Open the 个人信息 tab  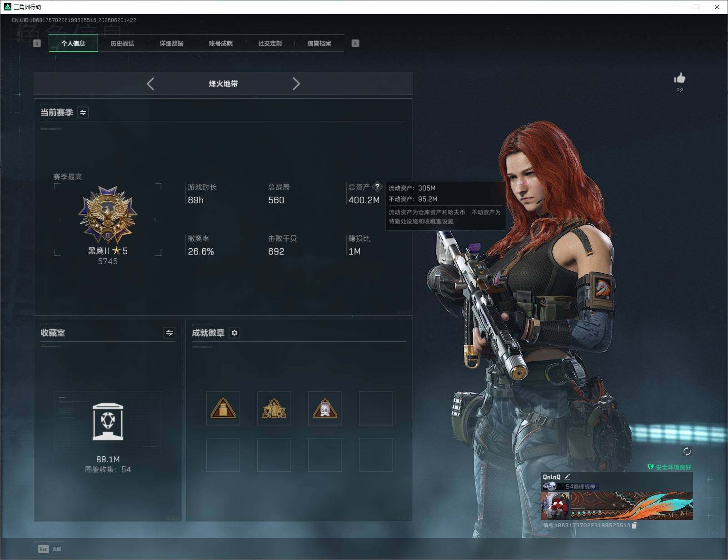coord(73,43)
